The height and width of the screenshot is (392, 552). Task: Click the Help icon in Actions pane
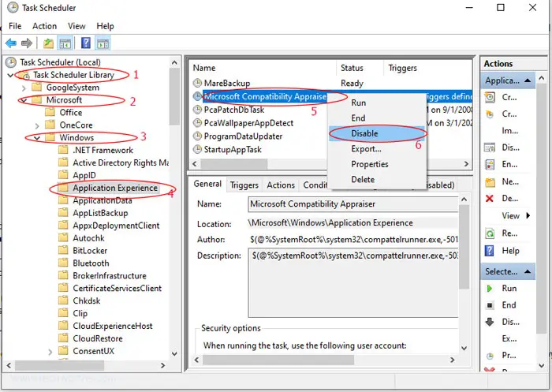coord(490,250)
